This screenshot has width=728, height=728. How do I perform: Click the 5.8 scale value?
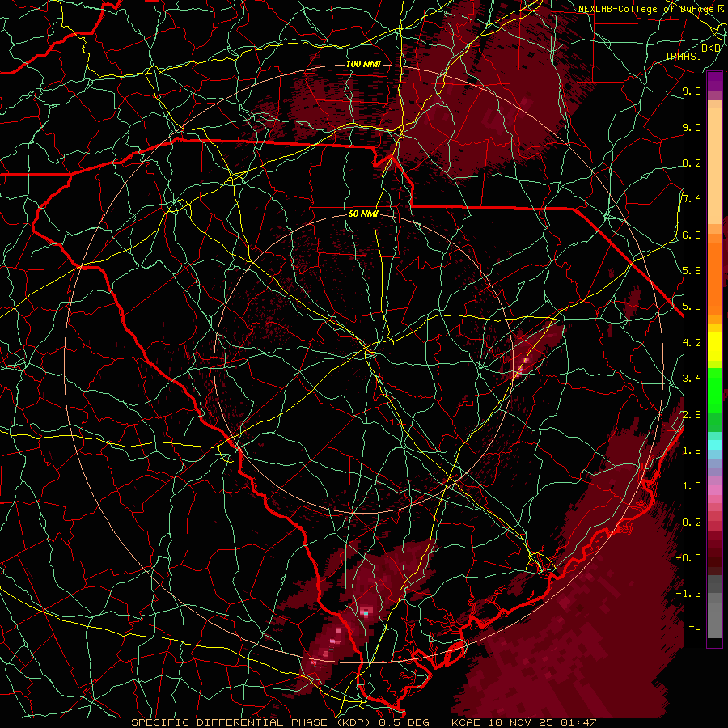click(692, 271)
